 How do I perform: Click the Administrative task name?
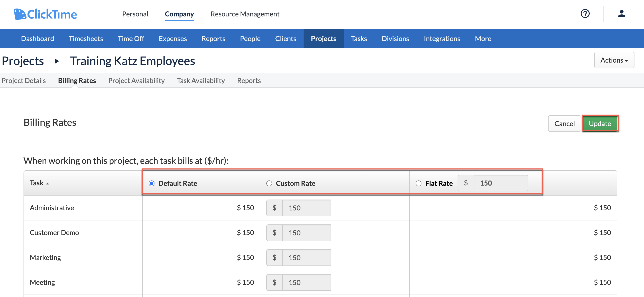click(x=52, y=208)
